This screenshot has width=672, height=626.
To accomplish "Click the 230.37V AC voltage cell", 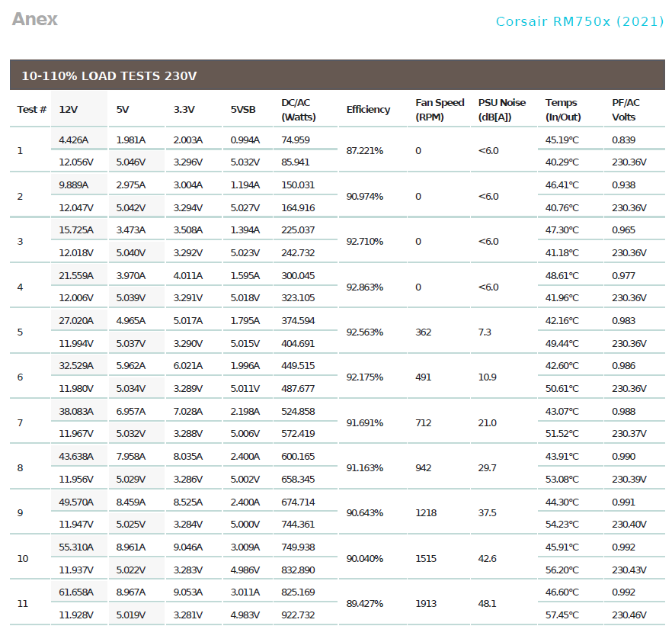I will click(629, 434).
